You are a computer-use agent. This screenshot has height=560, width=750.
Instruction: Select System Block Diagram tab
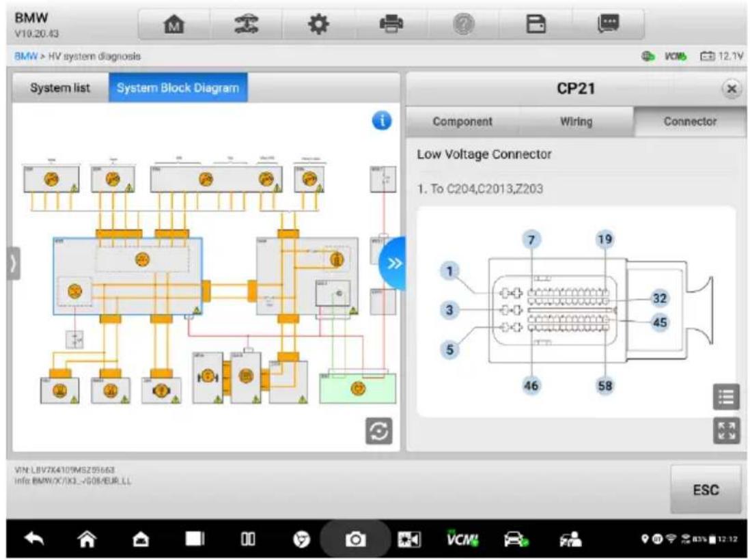point(178,88)
